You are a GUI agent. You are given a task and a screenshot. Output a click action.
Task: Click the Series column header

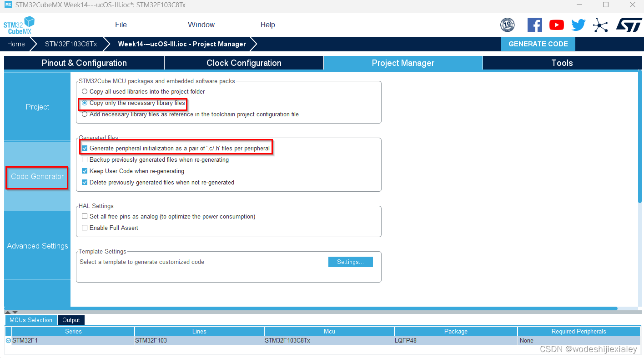[x=73, y=332]
